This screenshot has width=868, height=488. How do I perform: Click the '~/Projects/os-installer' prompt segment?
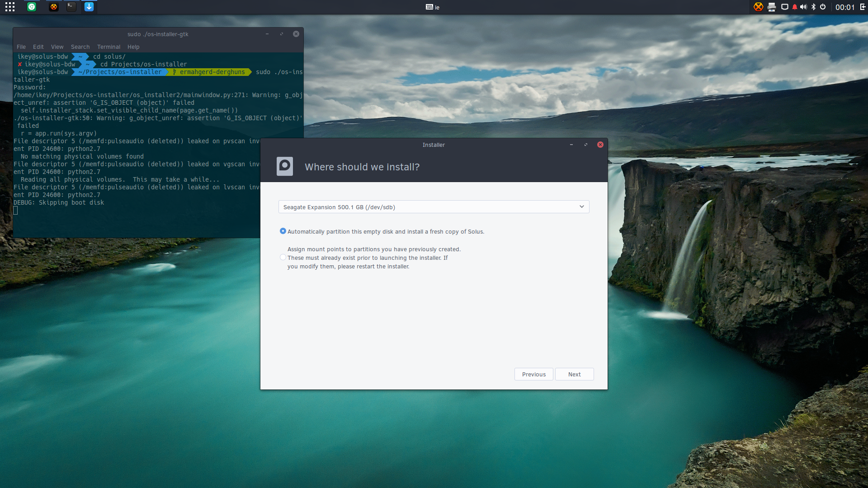click(120, 72)
